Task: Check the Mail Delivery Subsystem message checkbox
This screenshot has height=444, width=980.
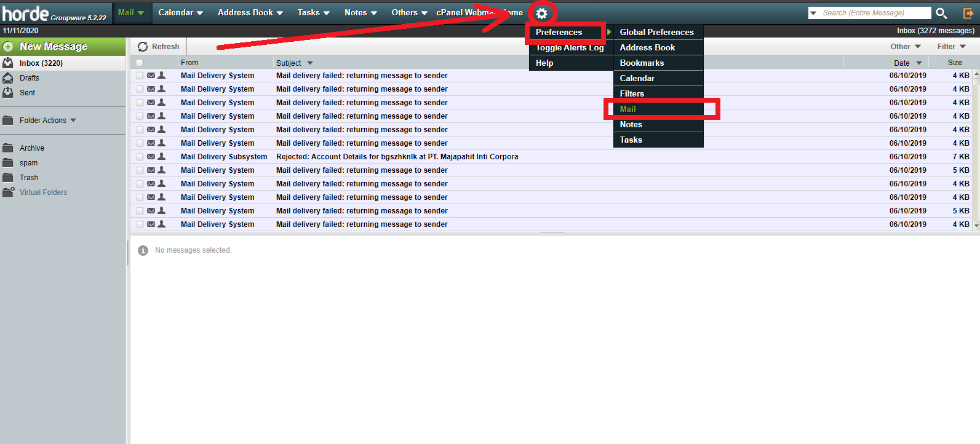Action: click(140, 157)
